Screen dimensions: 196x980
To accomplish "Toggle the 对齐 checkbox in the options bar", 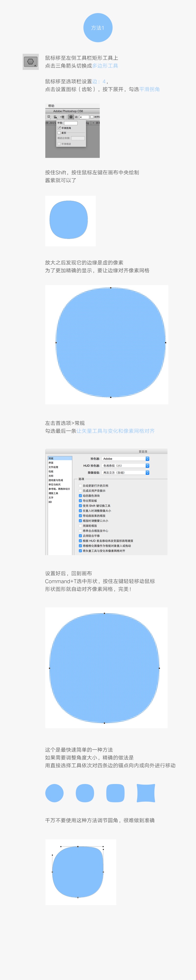I will (x=92, y=117).
